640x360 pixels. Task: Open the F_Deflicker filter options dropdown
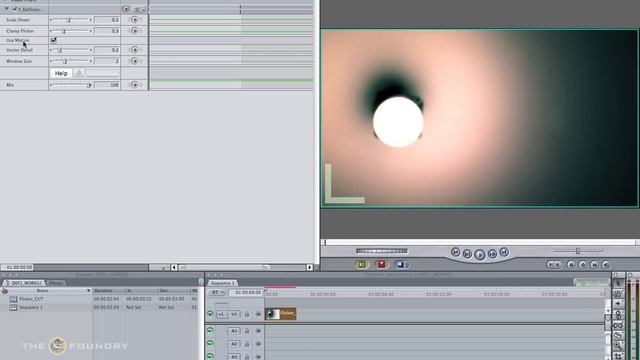(x=140, y=9)
